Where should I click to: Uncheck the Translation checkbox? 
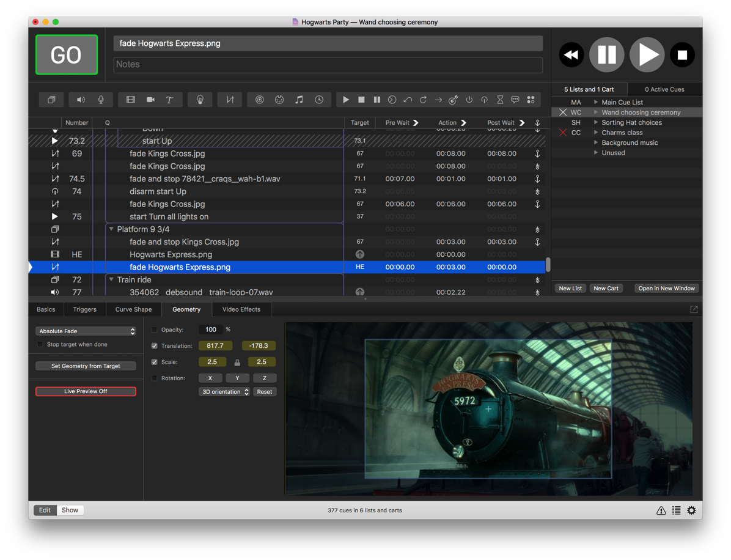[154, 346]
